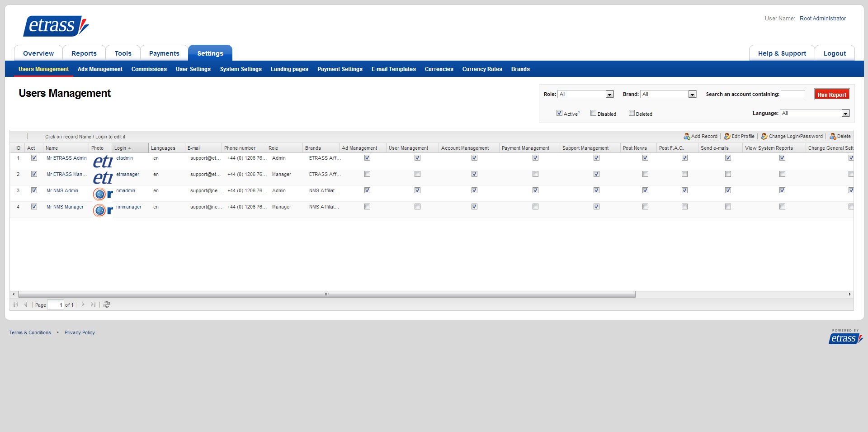Screen dimensions: 868x432
Task: Enable the Disabled filter checkbox
Action: pos(593,114)
